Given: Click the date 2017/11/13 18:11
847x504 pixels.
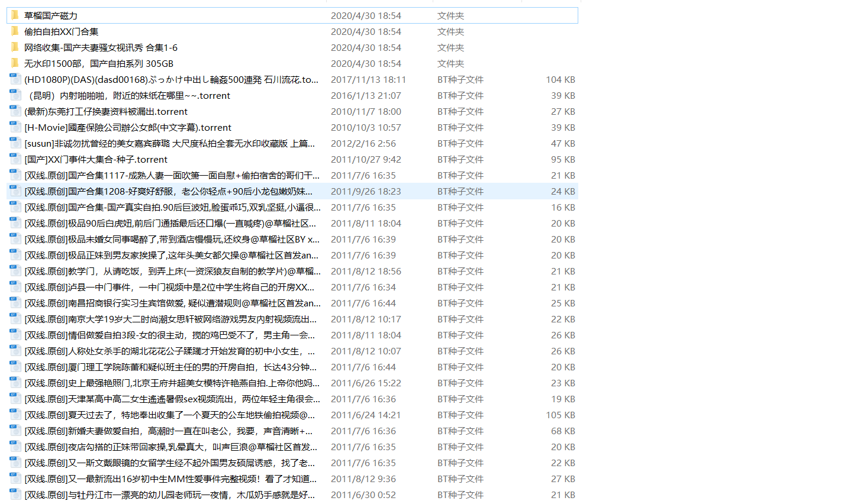Looking at the screenshot, I should 368,79.
